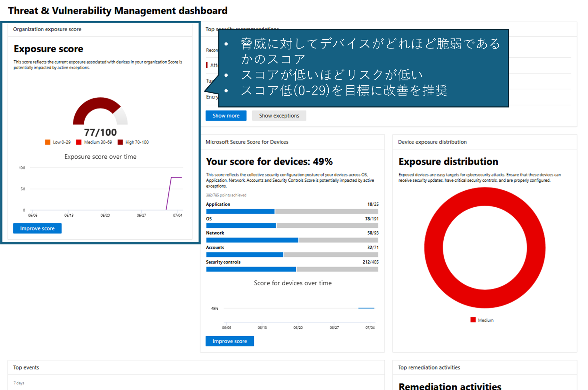588x390 pixels.
Task: Click Improve score under devices score chart
Action: (x=230, y=341)
